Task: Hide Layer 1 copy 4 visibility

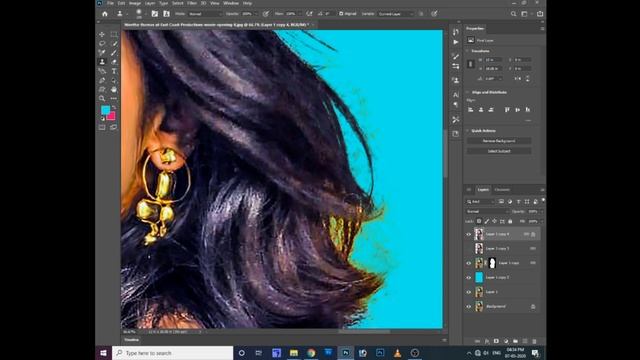Action: pos(469,234)
